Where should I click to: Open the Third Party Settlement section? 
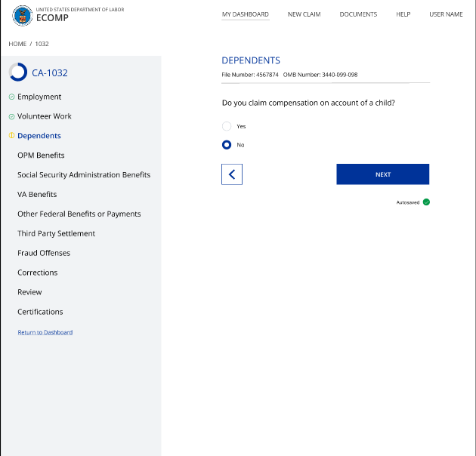coord(56,233)
